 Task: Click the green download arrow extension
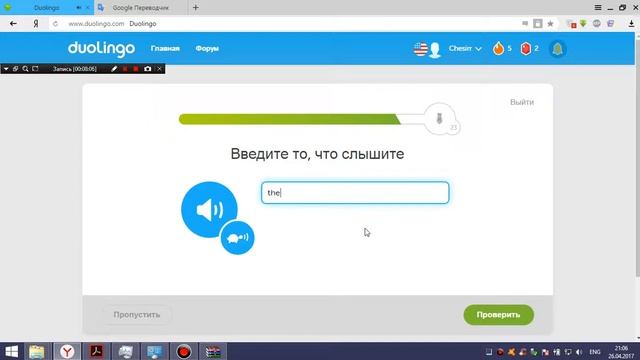coord(583,23)
